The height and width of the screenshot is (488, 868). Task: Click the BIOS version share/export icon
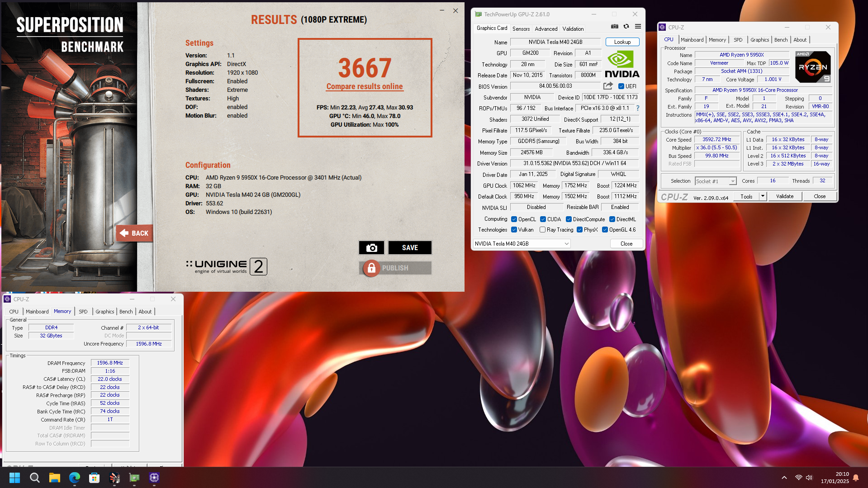[608, 86]
